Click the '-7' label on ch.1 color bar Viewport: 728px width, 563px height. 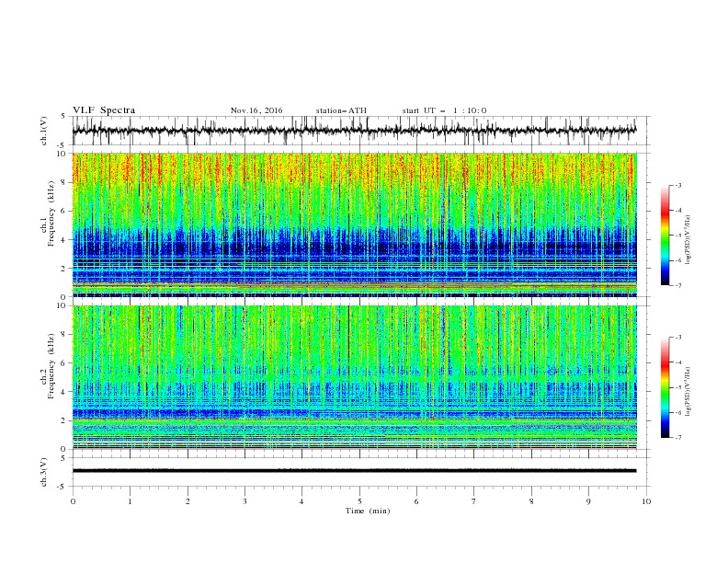(x=678, y=285)
